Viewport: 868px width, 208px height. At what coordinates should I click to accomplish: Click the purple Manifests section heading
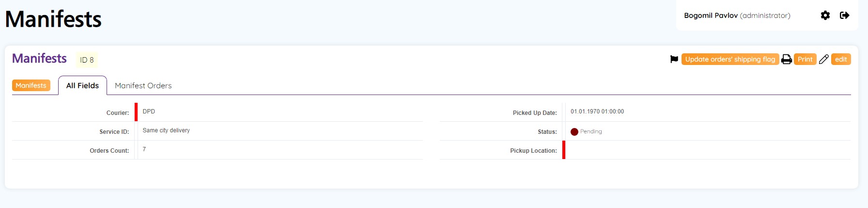point(39,58)
